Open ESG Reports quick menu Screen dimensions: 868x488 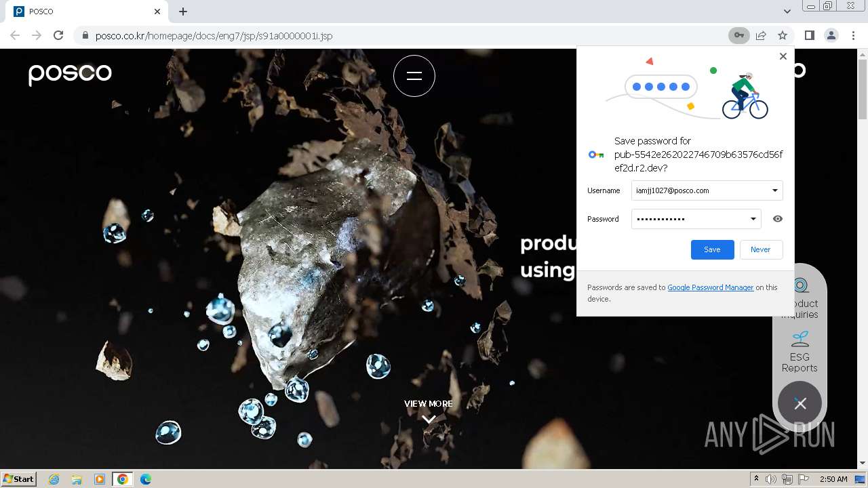tap(800, 352)
